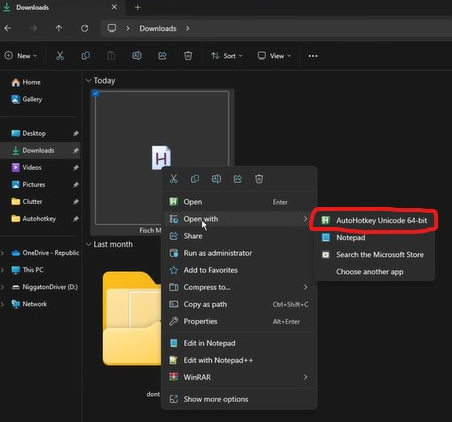This screenshot has height=422, width=452.
Task: Click the Share icon in the Explorer toolbar
Action: coord(162,56)
